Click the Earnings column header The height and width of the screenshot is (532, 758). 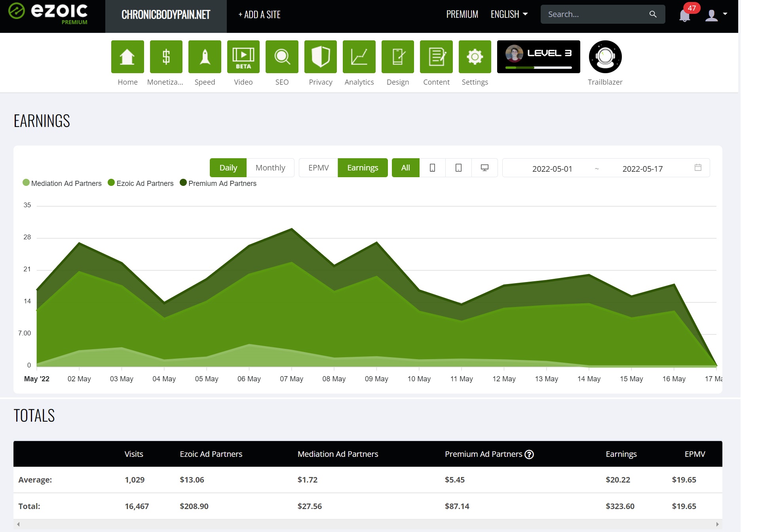click(x=621, y=454)
